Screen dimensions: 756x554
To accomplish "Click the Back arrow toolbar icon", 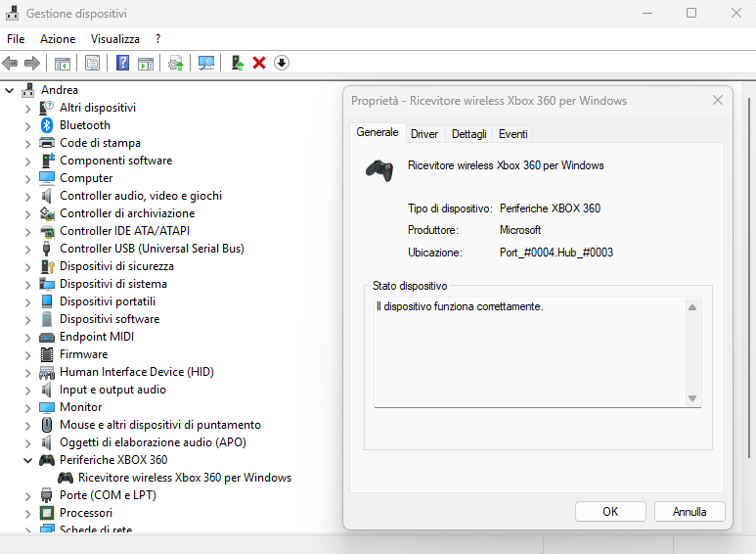I will pos(10,63).
